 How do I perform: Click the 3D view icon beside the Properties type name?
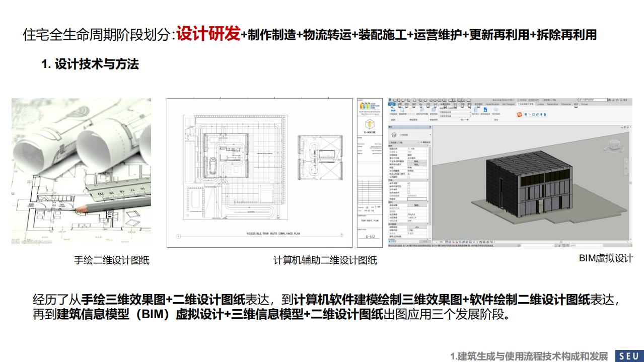[393, 134]
